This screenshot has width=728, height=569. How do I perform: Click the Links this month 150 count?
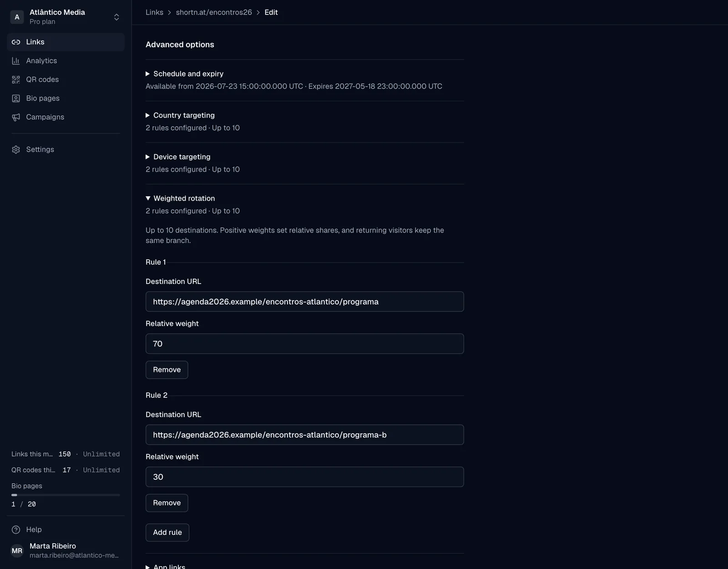(65, 454)
